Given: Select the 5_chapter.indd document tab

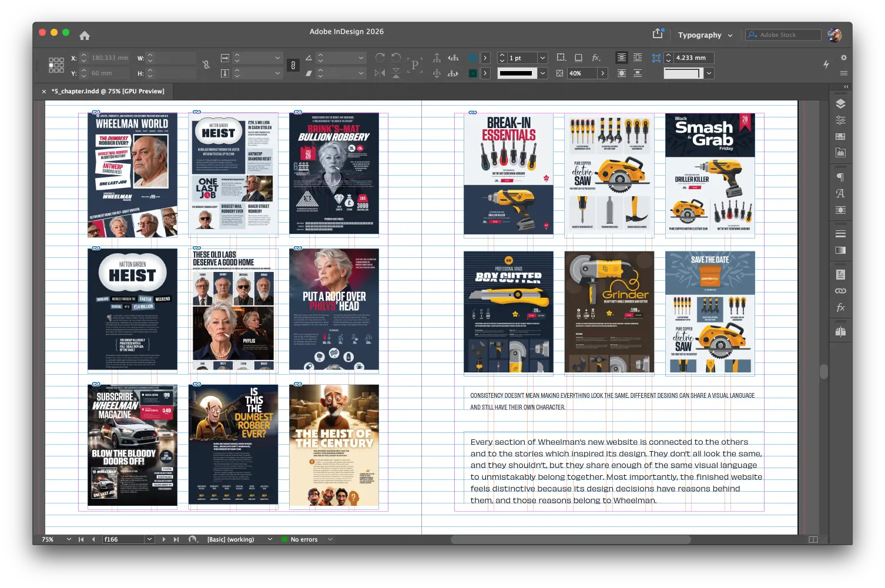Looking at the screenshot, I should [x=108, y=91].
